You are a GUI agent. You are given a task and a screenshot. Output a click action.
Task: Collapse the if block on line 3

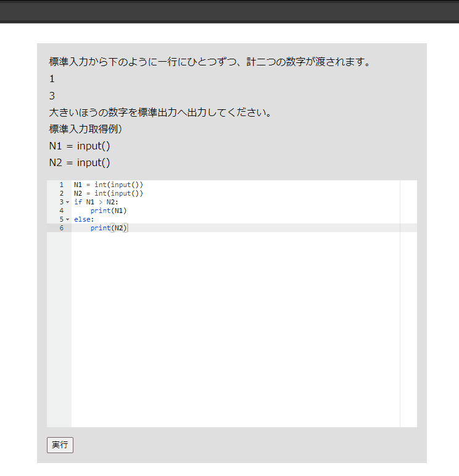coord(67,203)
